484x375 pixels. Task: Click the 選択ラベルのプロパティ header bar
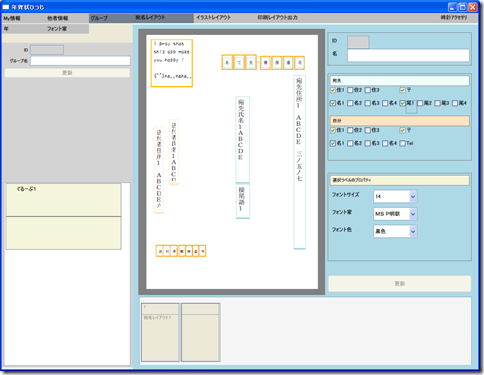(x=400, y=180)
